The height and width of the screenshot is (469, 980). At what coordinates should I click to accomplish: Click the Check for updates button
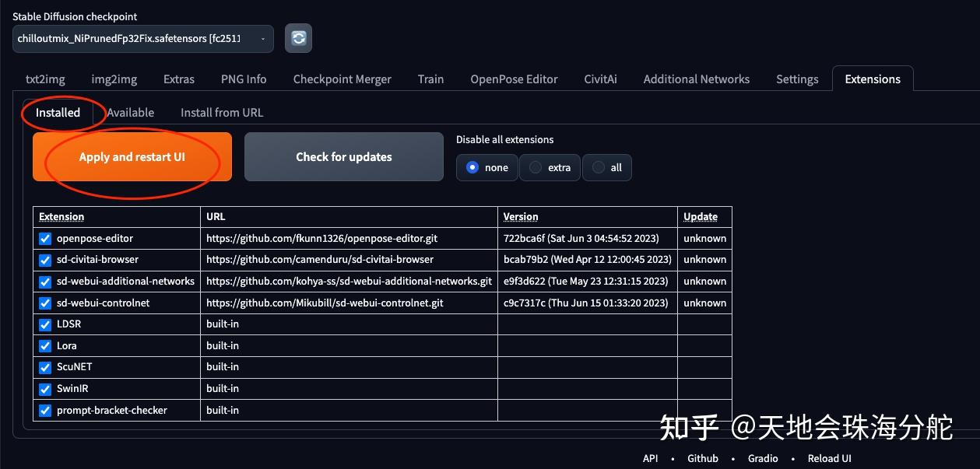(x=343, y=156)
